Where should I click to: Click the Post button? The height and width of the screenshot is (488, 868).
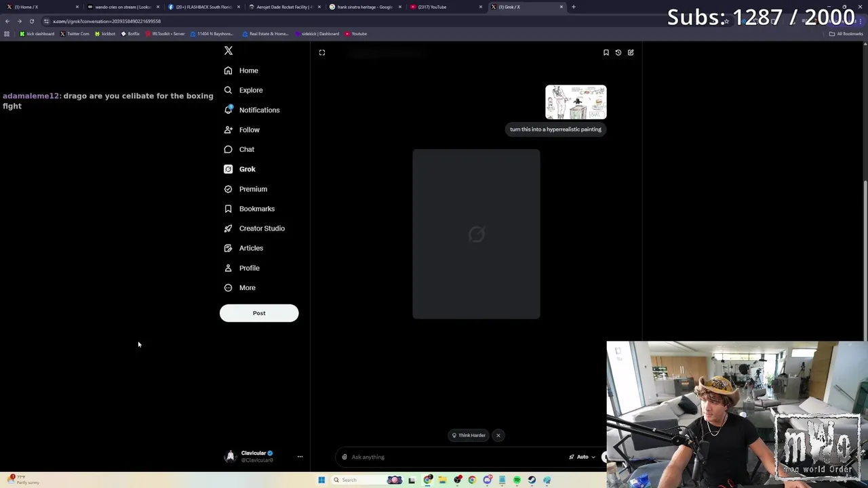259,313
